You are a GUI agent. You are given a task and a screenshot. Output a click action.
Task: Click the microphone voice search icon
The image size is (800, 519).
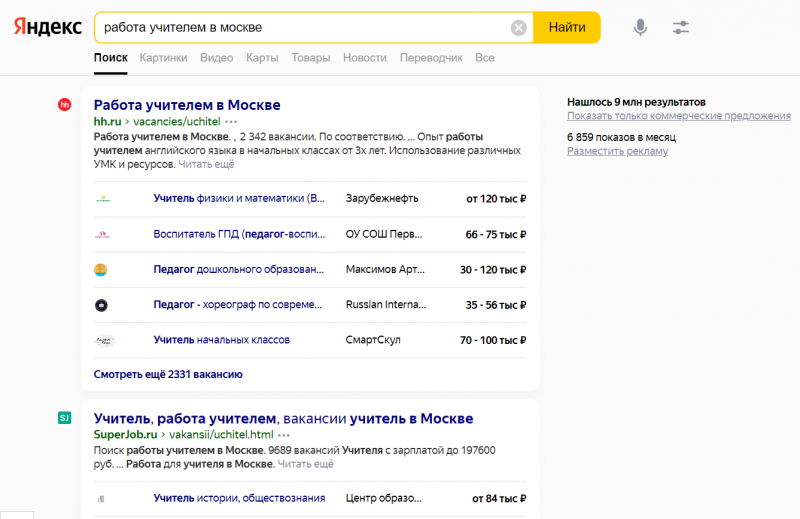640,28
